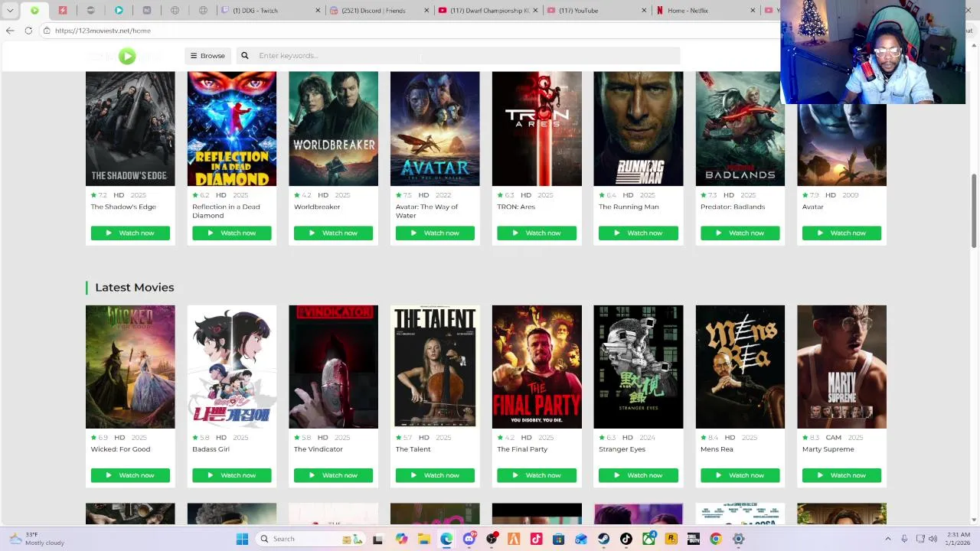Watch now Reflection in a Dead Diamond

click(232, 233)
